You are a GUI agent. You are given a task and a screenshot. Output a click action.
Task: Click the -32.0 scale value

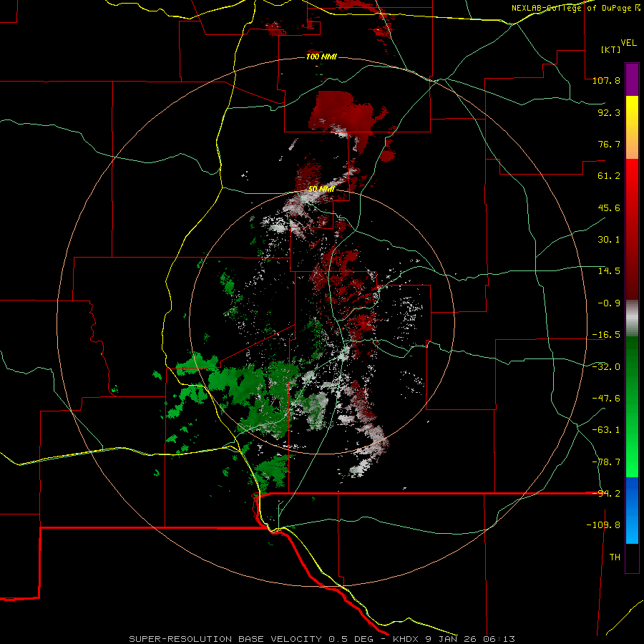[606, 367]
